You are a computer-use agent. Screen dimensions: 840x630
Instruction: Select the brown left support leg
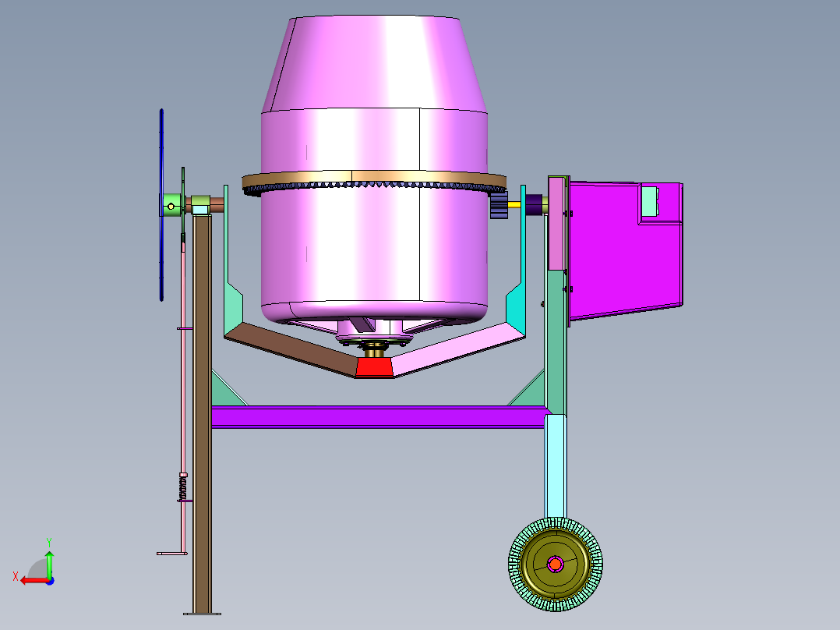click(203, 413)
